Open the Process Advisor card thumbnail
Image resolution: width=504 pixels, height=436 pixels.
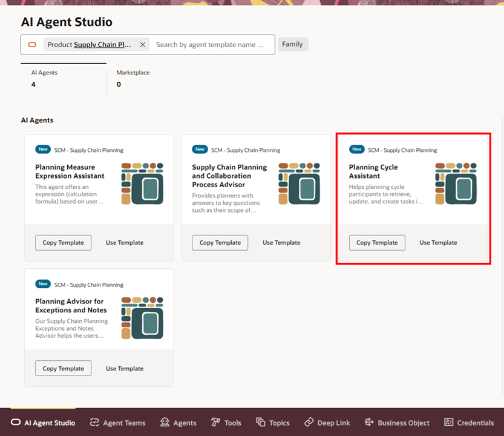[x=299, y=182]
